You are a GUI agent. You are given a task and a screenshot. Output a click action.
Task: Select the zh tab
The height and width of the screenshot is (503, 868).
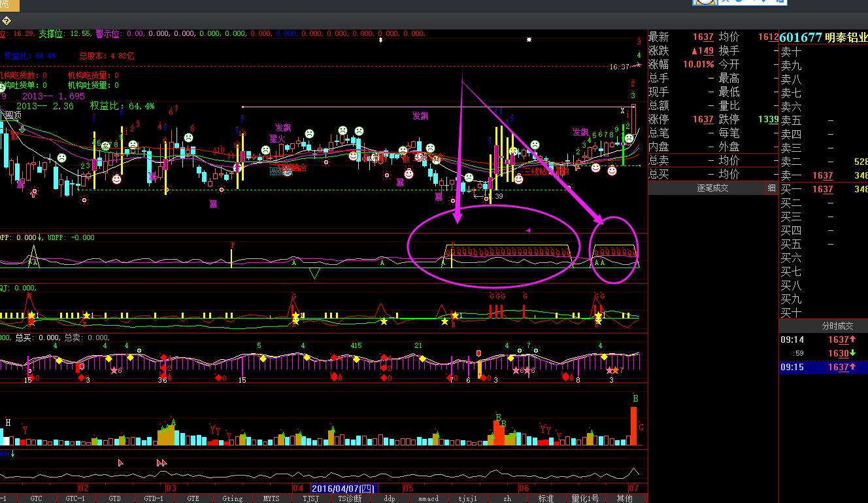click(x=507, y=498)
